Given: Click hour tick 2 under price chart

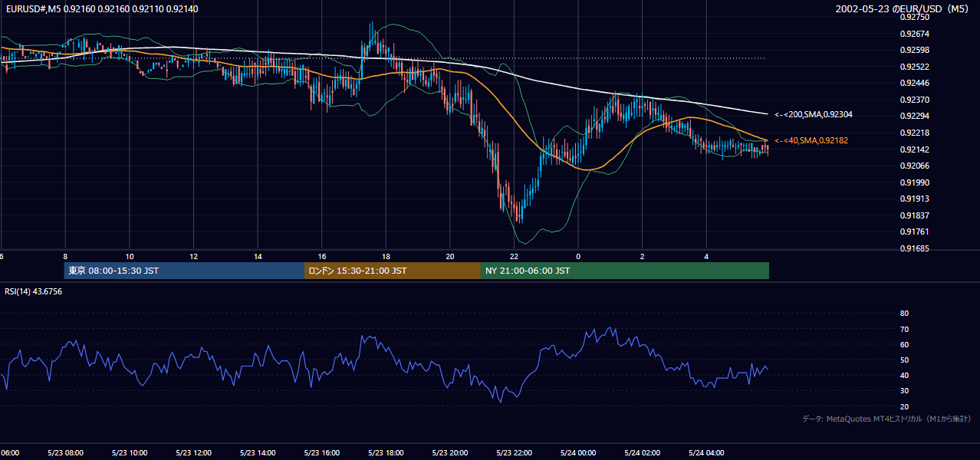Looking at the screenshot, I should coord(643,256).
